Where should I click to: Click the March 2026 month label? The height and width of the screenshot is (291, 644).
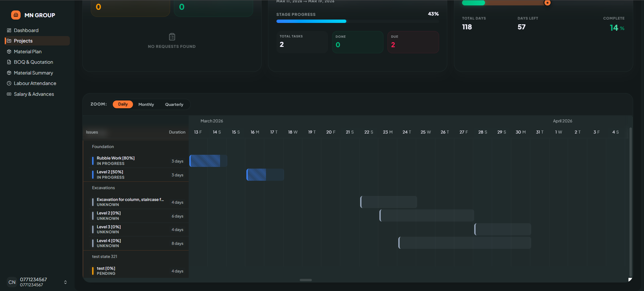click(x=212, y=121)
